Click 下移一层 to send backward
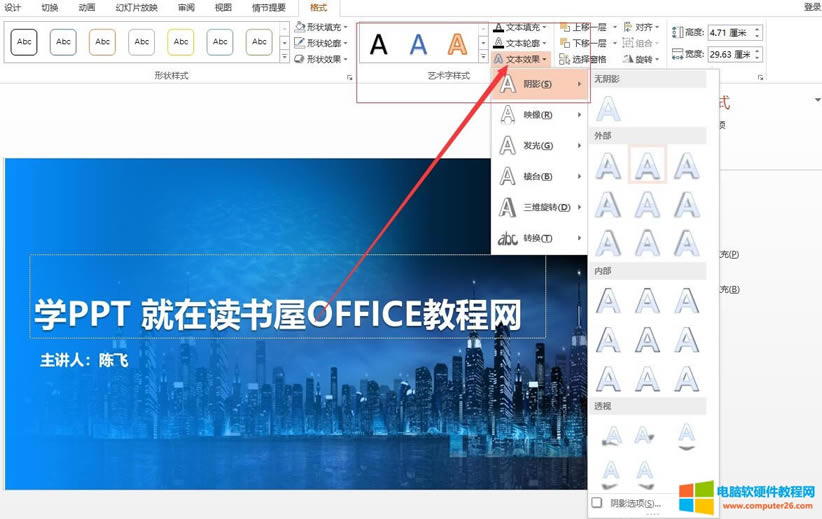Screen dimensions: 822x519 583,42
